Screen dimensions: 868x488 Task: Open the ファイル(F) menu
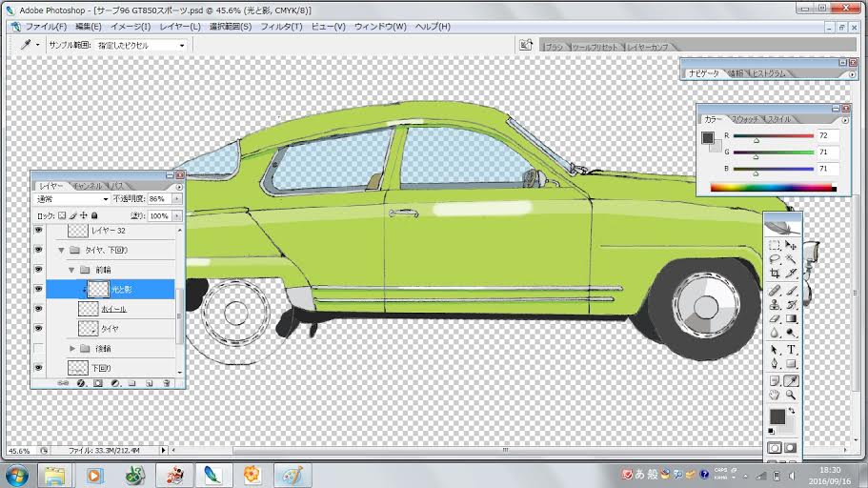pyautogui.click(x=46, y=27)
